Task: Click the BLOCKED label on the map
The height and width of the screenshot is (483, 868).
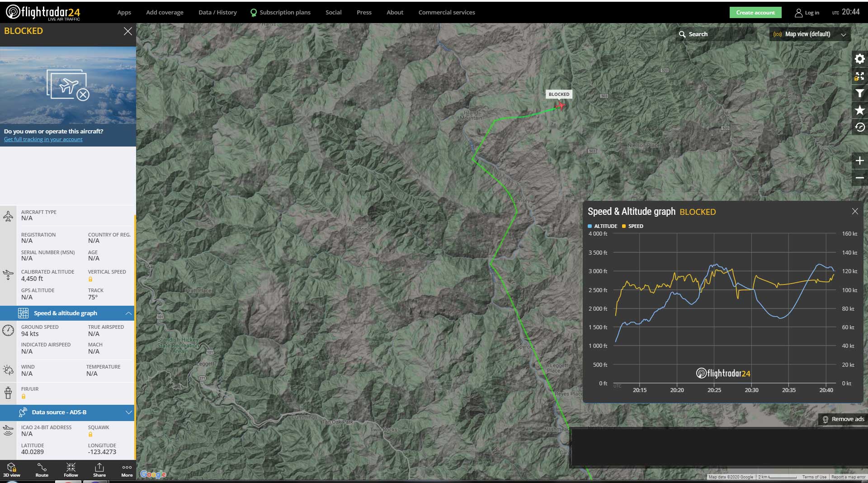Action: 559,94
